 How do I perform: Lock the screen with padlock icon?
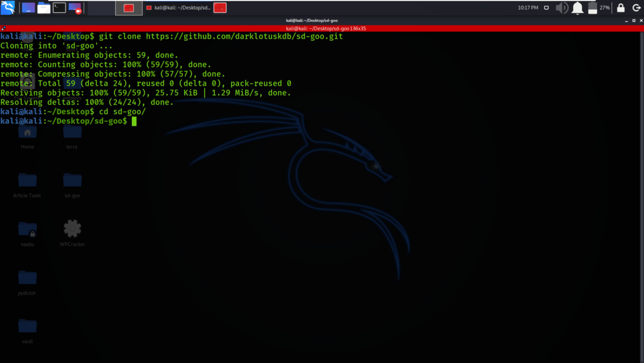pos(621,8)
